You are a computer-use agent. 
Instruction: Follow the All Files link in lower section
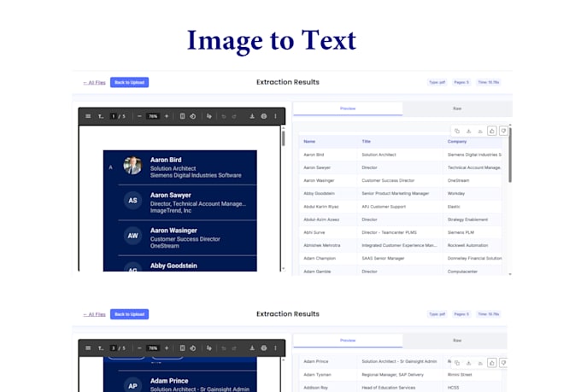[95, 314]
